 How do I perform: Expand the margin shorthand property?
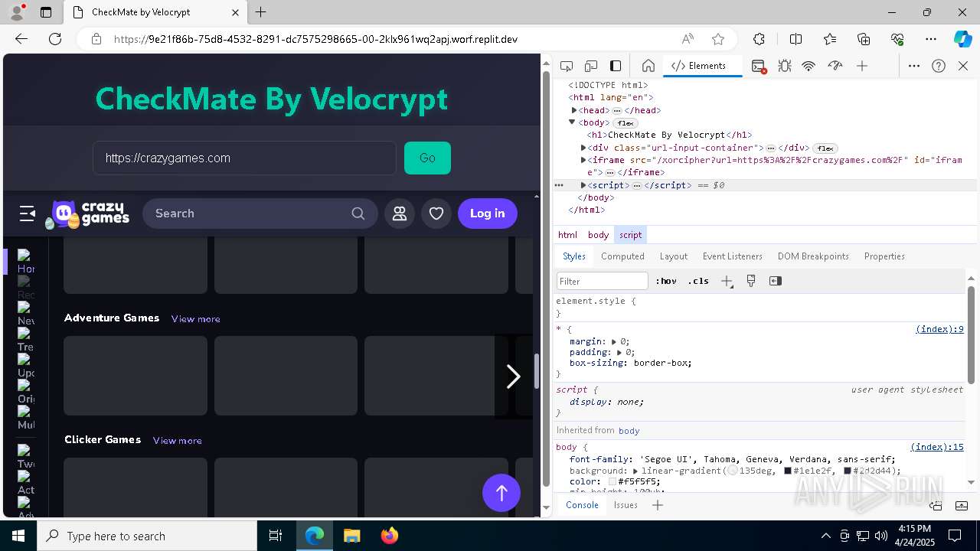[615, 341]
